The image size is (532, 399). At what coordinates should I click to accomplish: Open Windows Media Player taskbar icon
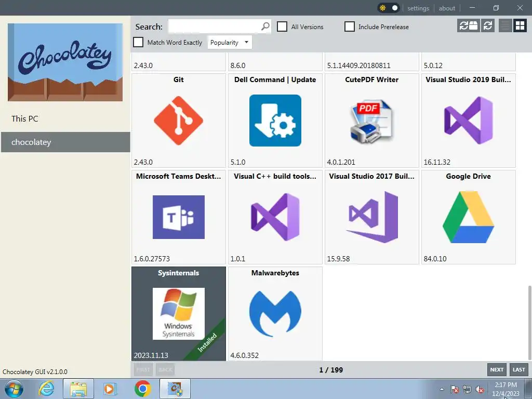(x=109, y=389)
